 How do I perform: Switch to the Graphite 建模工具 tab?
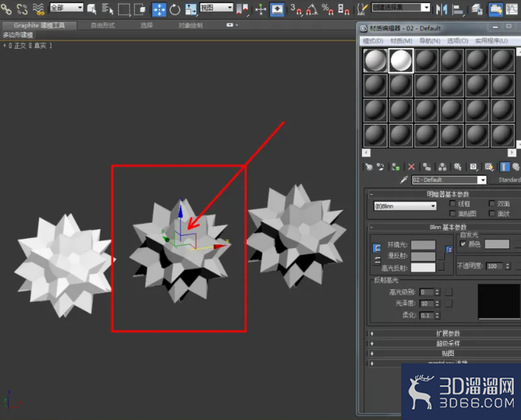point(39,26)
